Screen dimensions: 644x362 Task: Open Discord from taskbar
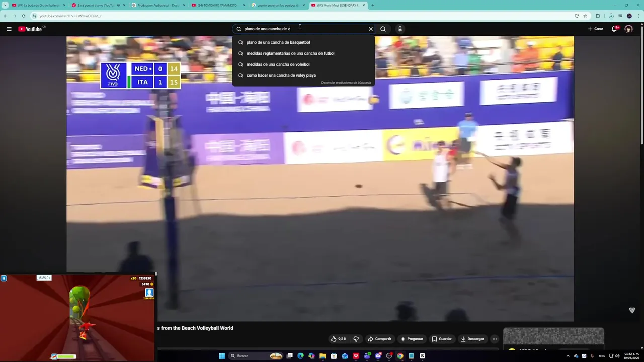378,356
